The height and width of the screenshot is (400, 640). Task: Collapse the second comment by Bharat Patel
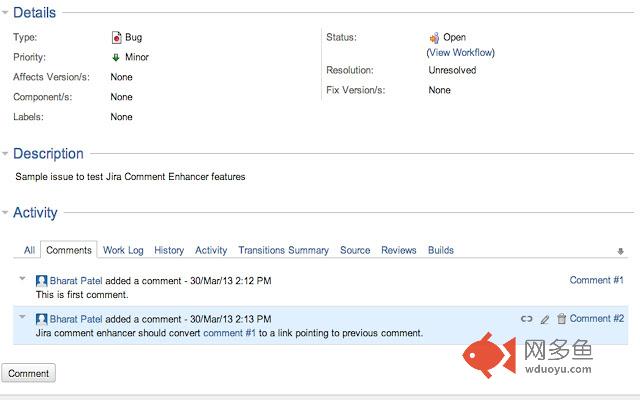(22, 317)
